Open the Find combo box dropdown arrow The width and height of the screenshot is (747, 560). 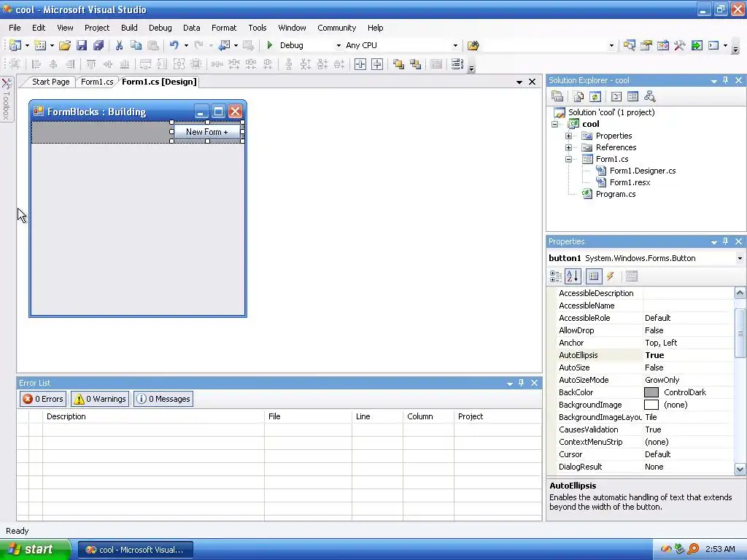[x=612, y=45]
